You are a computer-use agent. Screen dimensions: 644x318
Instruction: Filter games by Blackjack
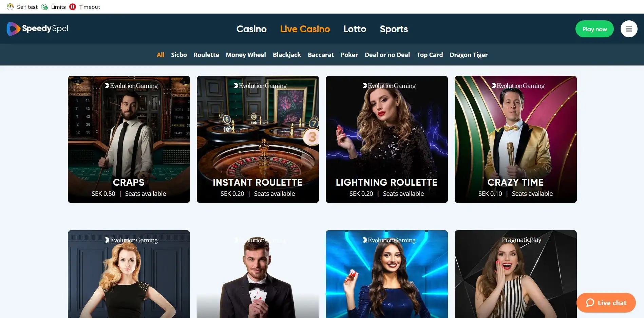pos(287,55)
